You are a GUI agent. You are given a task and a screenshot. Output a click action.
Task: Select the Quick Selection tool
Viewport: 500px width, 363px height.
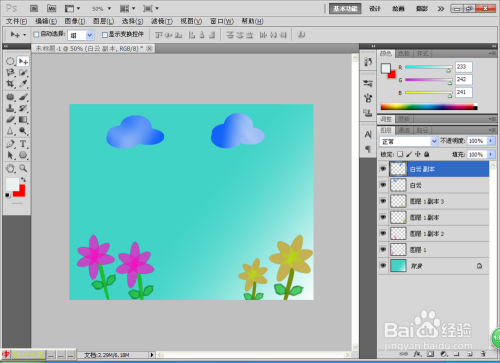tap(23, 72)
